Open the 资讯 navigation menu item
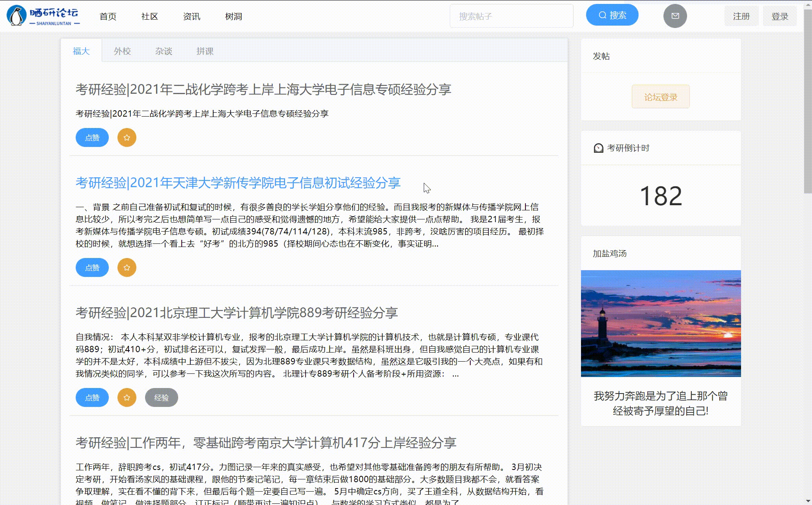The width and height of the screenshot is (812, 505). coord(192,17)
